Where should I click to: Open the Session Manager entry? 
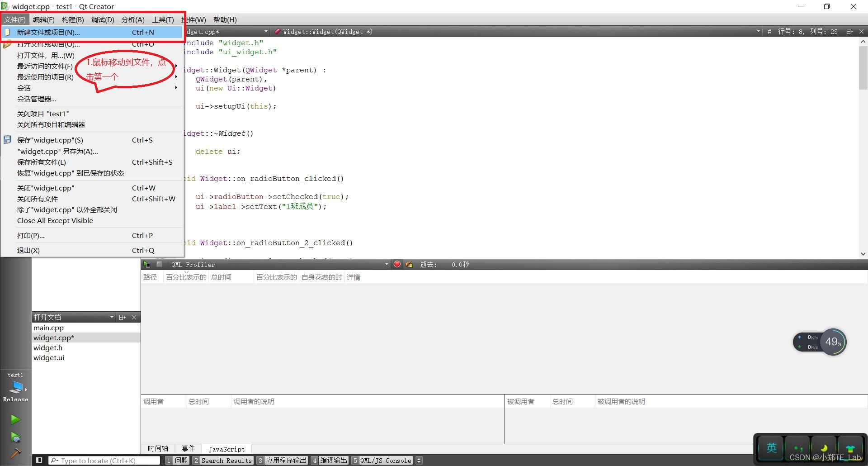92,99
